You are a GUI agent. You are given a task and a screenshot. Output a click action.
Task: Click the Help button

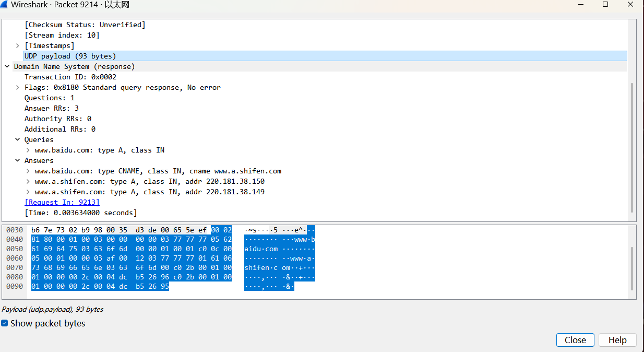[617, 340]
